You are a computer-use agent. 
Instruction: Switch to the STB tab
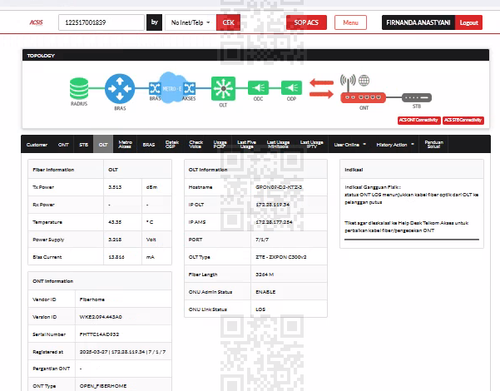click(x=84, y=145)
